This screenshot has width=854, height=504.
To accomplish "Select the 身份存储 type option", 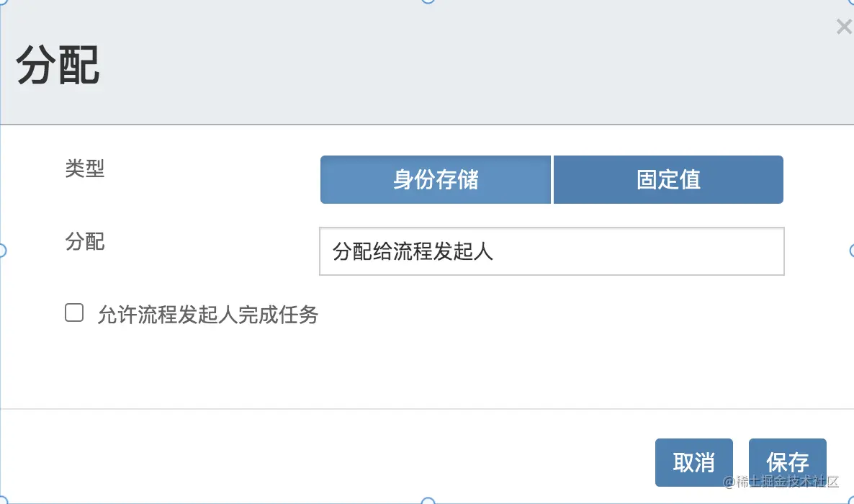I will 435,180.
